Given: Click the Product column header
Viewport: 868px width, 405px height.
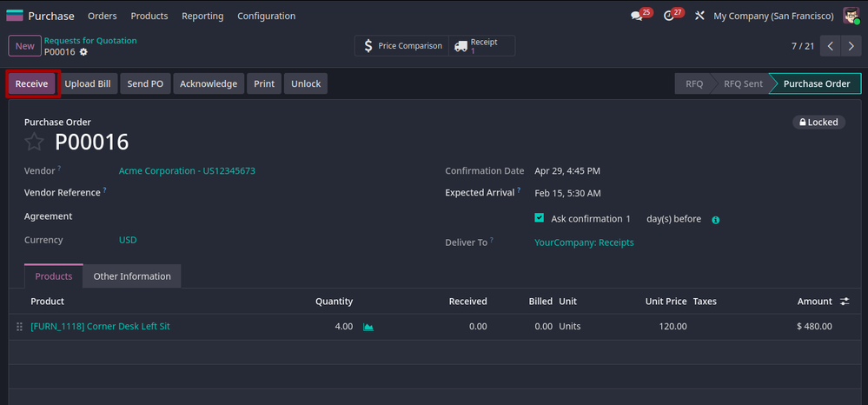Looking at the screenshot, I should click(x=47, y=302).
